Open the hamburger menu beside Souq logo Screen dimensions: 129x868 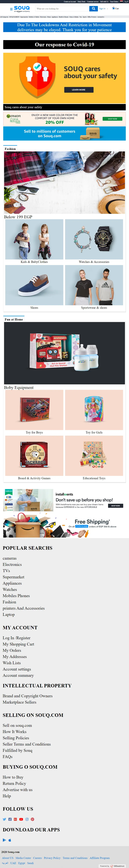11,9
